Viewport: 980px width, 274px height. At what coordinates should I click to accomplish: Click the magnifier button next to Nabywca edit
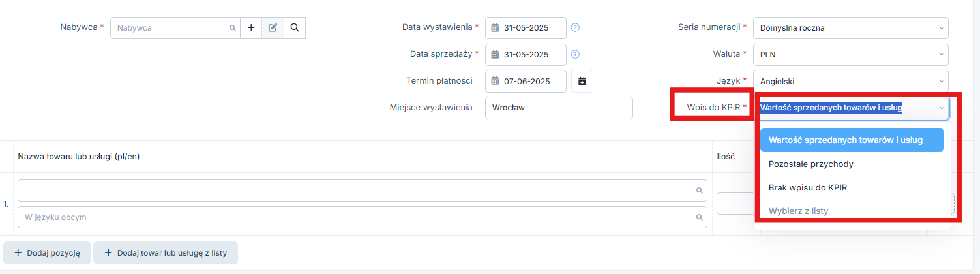(295, 28)
